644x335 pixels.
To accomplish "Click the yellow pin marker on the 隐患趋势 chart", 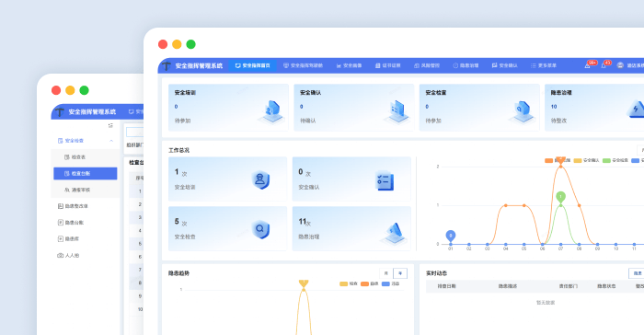I will tap(304, 284).
